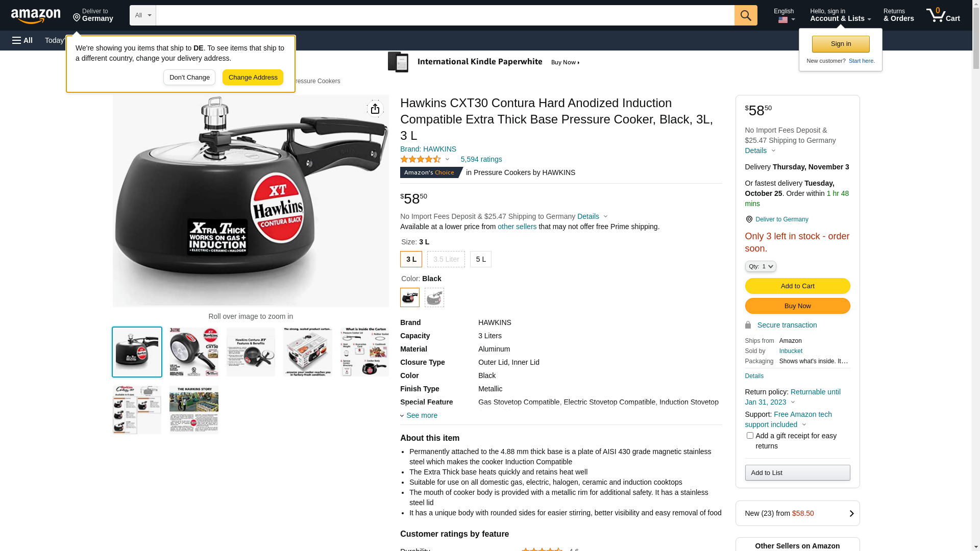Select the 5 L size option
This screenshot has height=551, width=980.
481,259
